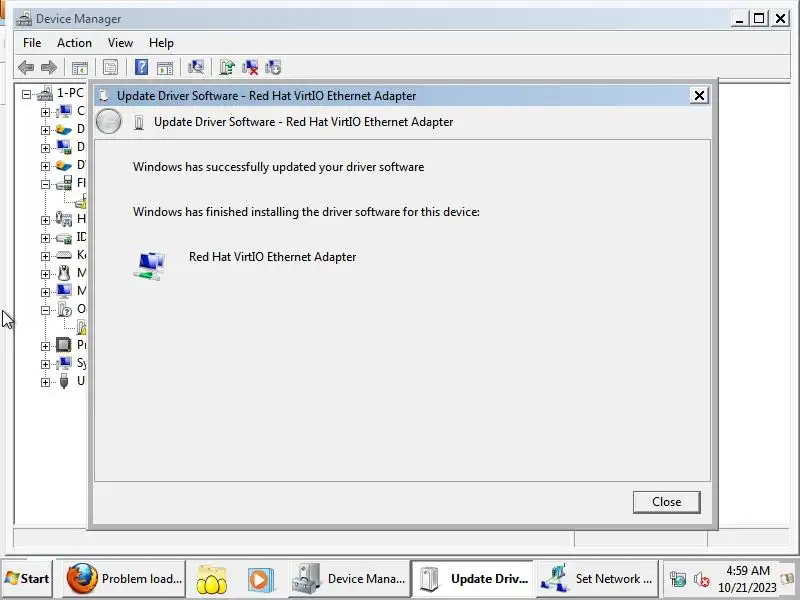Click 'Windows has successfully updated your driver software' text
This screenshot has height=600, width=800.
click(x=279, y=167)
